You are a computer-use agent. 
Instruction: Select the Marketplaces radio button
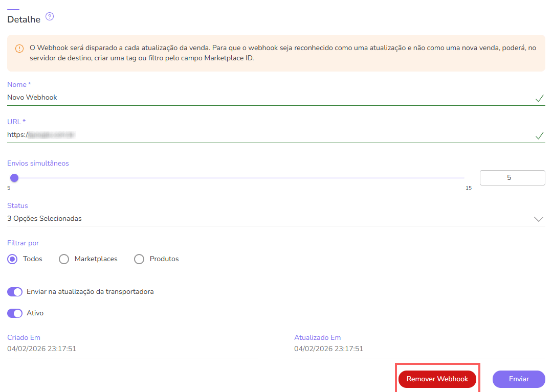[x=63, y=259]
